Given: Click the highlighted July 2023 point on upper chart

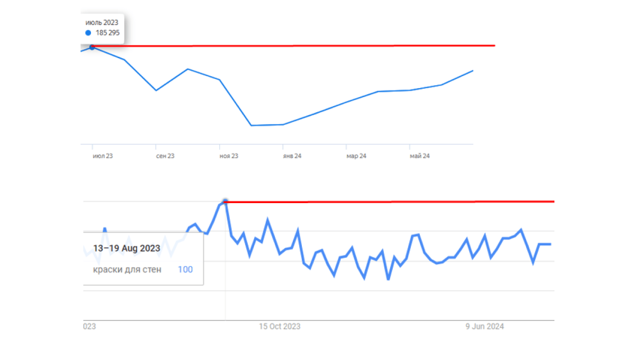Looking at the screenshot, I should pos(92,47).
